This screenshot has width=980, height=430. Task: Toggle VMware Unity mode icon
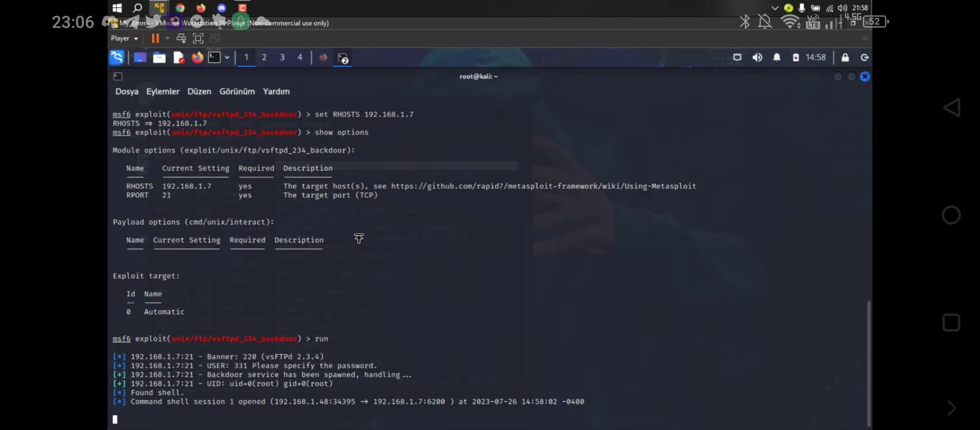click(x=215, y=38)
